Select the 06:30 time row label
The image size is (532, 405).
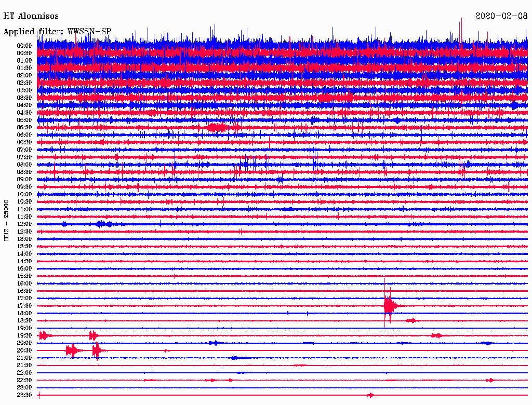pyautogui.click(x=24, y=142)
